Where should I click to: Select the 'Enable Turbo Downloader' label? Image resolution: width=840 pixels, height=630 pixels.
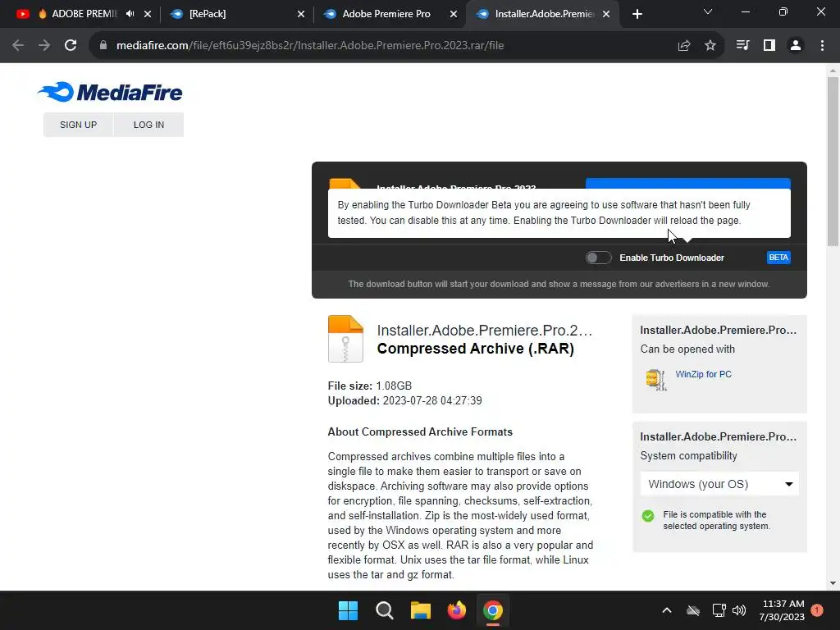672,258
